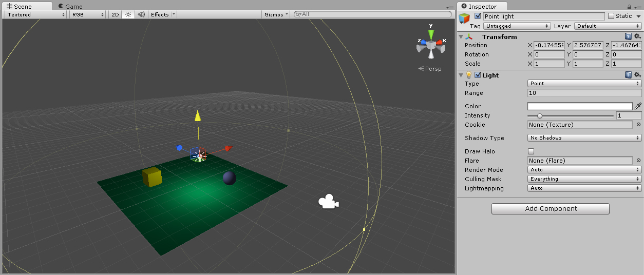Click the blue Z-axis move handle
Image resolution: width=644 pixels, height=275 pixels.
[180, 148]
